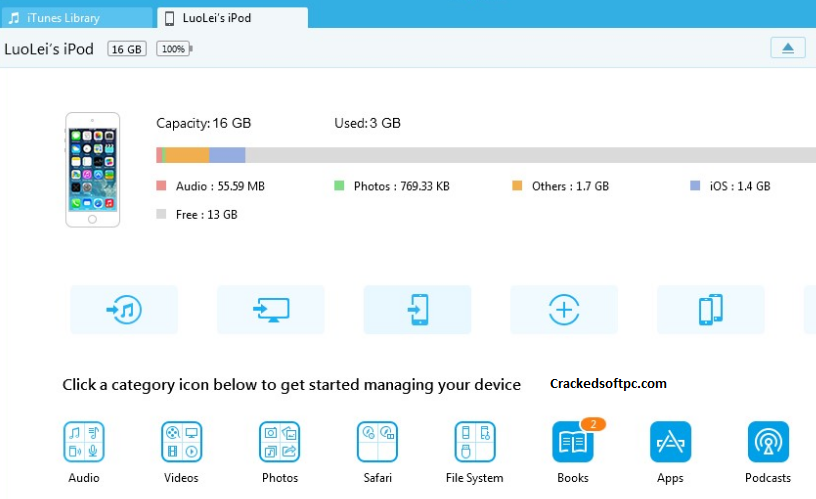
Task: Click the gray Free legend swatch
Action: click(x=161, y=214)
